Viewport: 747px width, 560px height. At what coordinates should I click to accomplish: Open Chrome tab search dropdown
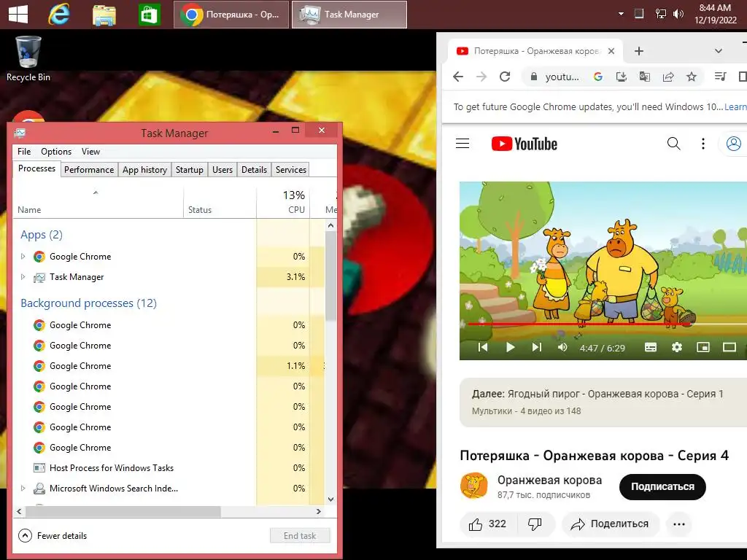point(719,51)
